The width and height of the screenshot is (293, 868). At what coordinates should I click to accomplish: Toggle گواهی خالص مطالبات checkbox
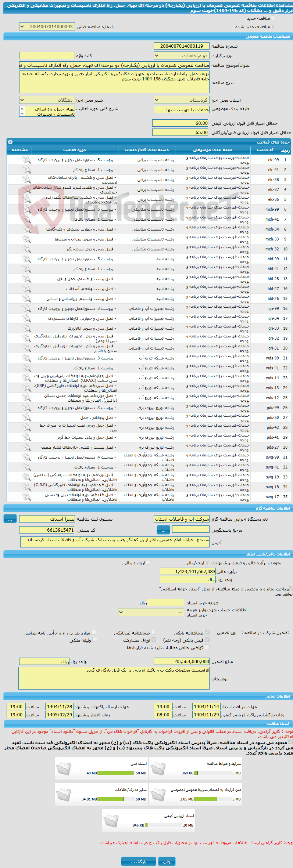click(x=207, y=647)
